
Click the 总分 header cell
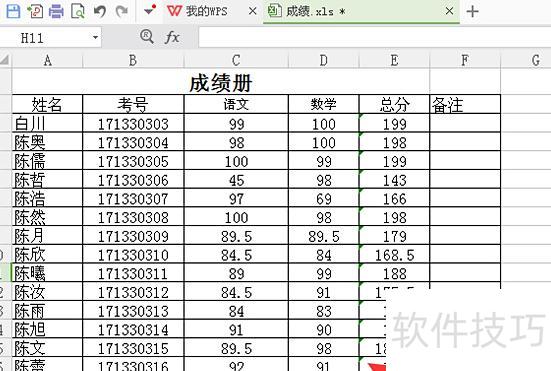pyautogui.click(x=395, y=104)
